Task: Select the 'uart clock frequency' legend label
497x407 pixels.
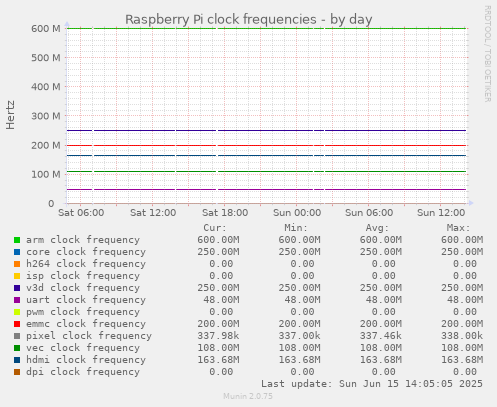Action: point(86,300)
